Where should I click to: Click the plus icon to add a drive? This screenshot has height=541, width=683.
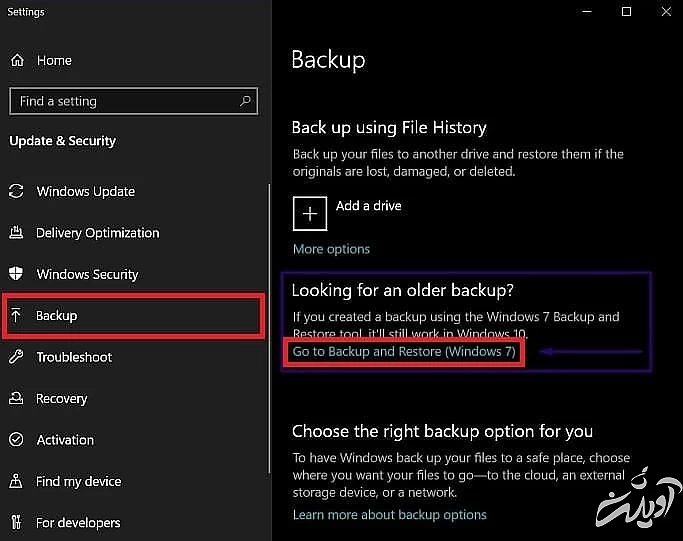[310, 213]
